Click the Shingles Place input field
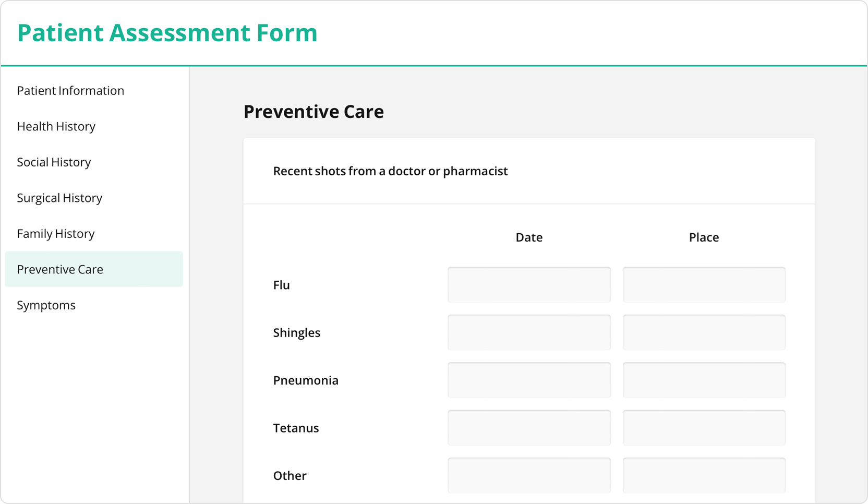The width and height of the screenshot is (868, 504). tap(703, 332)
